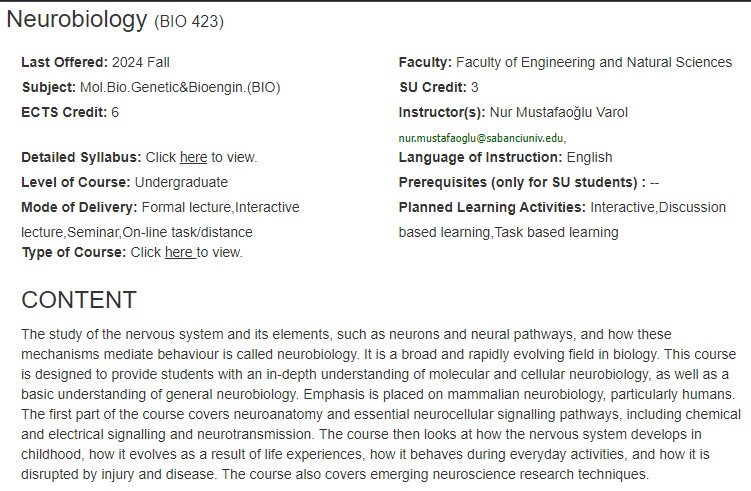751x491 pixels.
Task: Click the BIO 423 course code
Action: click(189, 22)
